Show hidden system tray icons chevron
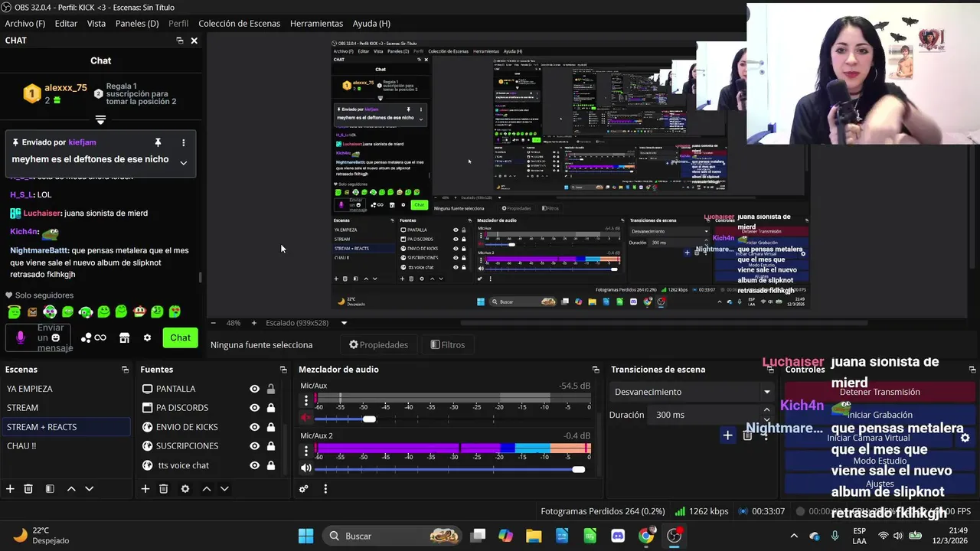Screen dimensions: 980x551 [794, 536]
